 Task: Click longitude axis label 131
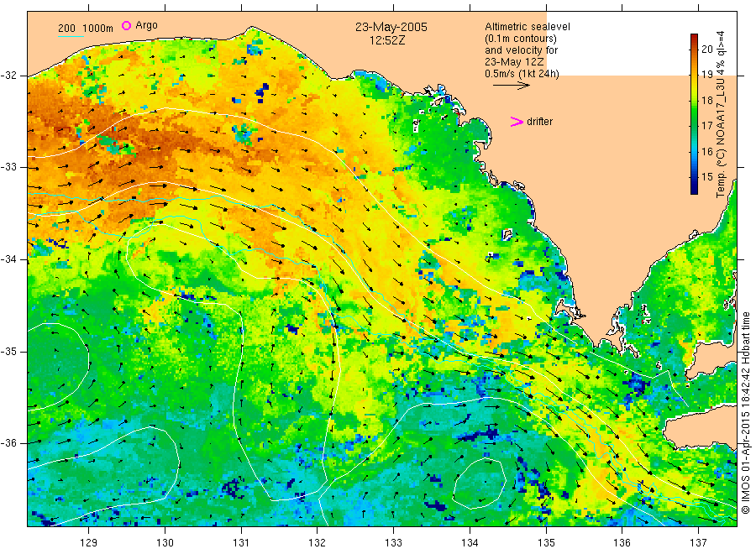pyautogui.click(x=241, y=543)
